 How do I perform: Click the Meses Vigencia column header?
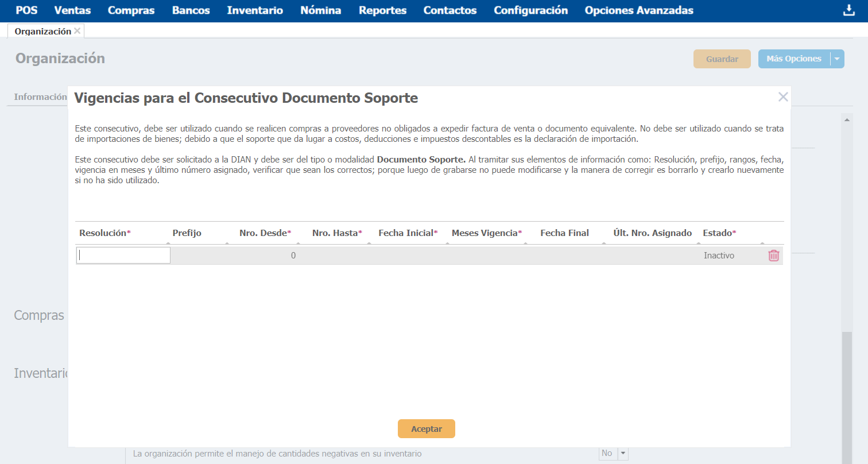(x=486, y=233)
